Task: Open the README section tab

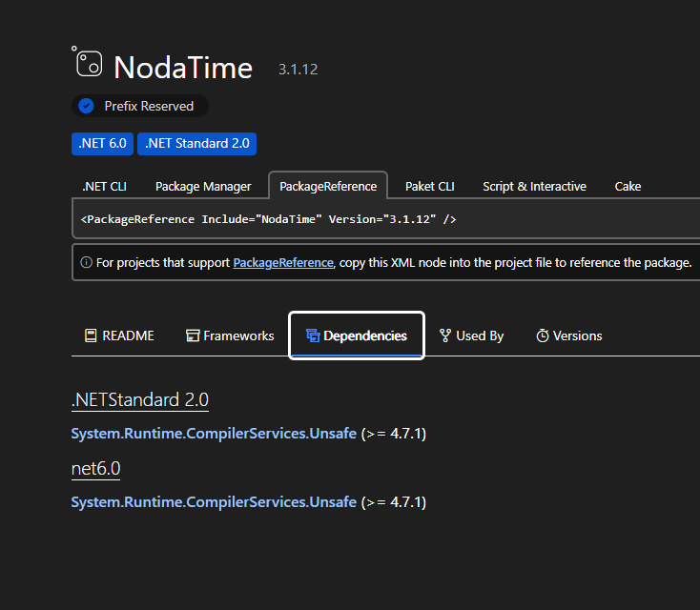Action: point(119,335)
